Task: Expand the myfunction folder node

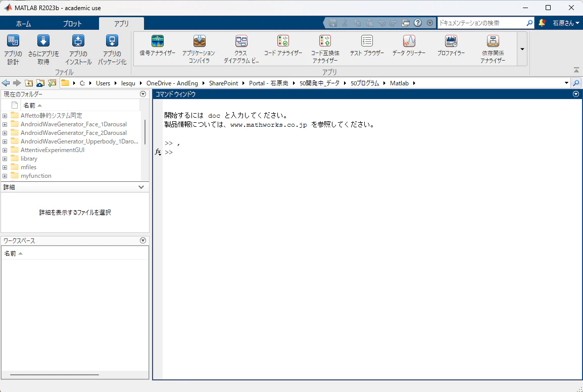Action: tap(5, 176)
